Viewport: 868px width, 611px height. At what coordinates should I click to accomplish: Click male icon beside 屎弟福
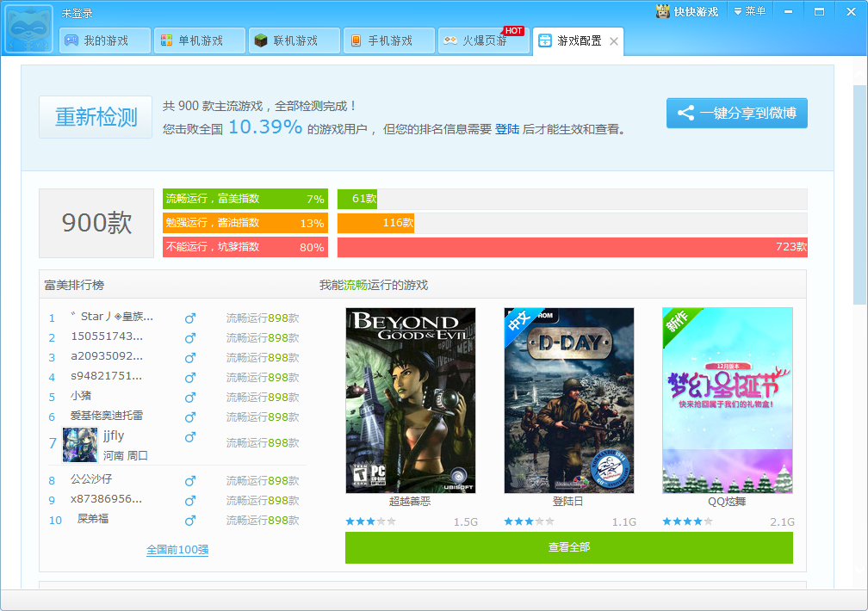pyautogui.click(x=189, y=521)
